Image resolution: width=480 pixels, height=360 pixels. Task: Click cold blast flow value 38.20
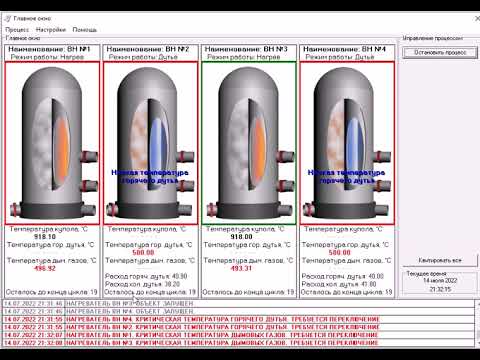(x=171, y=284)
